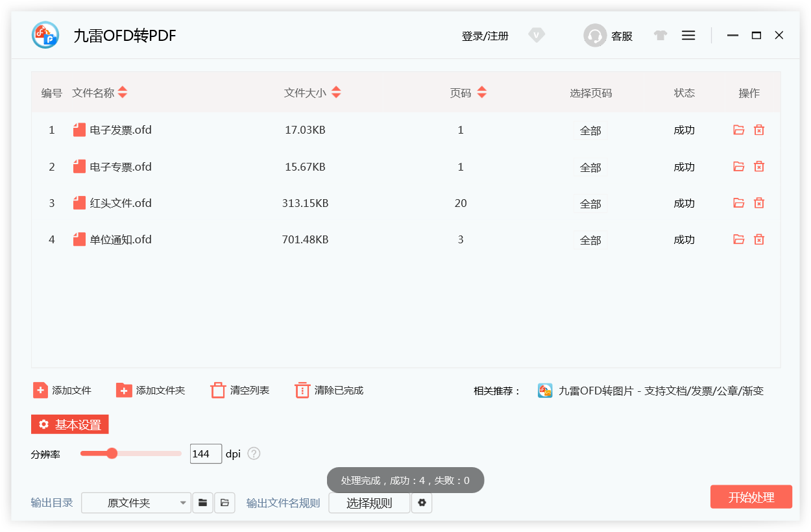Image resolution: width=811 pixels, height=532 pixels.
Task: Choose page range 全部 for 单位通知.ofd
Action: click(590, 240)
